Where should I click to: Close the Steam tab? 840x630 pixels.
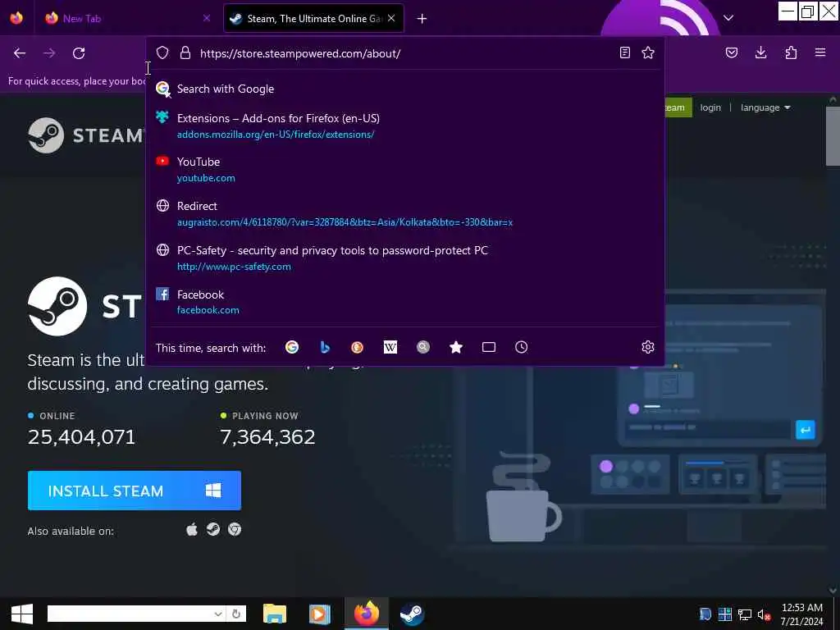click(391, 18)
